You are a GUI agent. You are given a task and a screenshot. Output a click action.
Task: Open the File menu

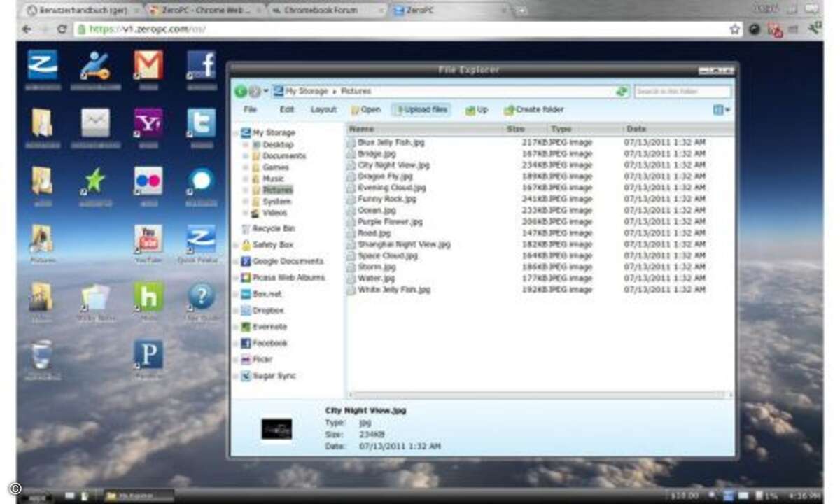point(250,110)
